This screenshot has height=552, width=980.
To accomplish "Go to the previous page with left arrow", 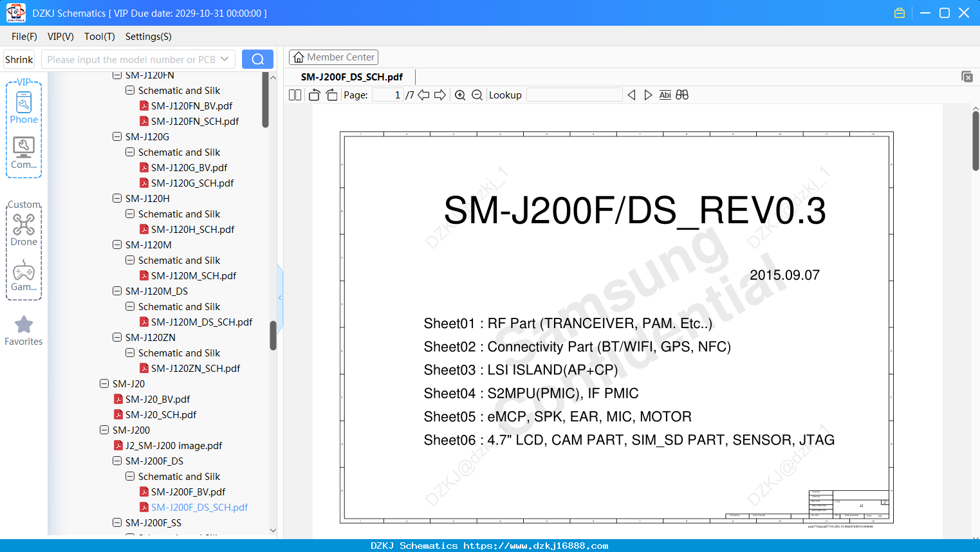I will coord(423,95).
